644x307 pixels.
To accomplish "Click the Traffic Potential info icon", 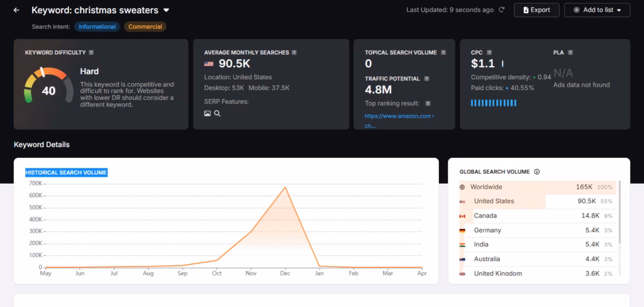I will pos(426,79).
